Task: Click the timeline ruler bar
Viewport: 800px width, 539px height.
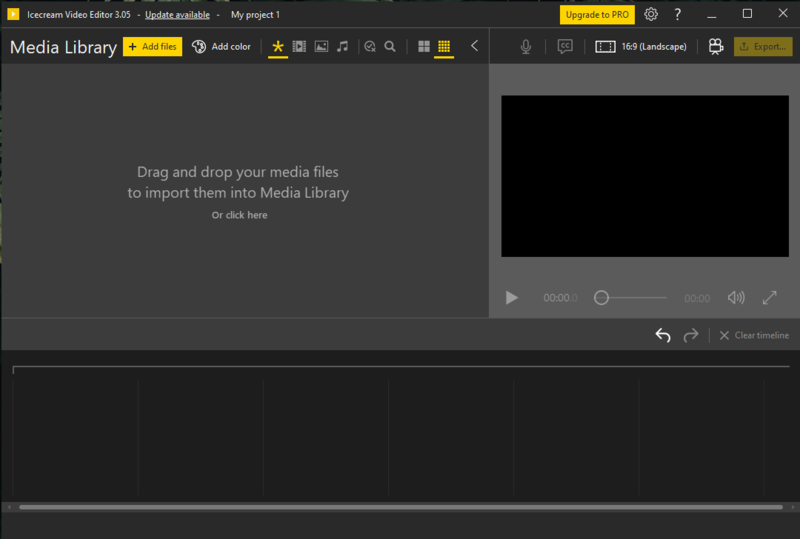Action: [401, 368]
